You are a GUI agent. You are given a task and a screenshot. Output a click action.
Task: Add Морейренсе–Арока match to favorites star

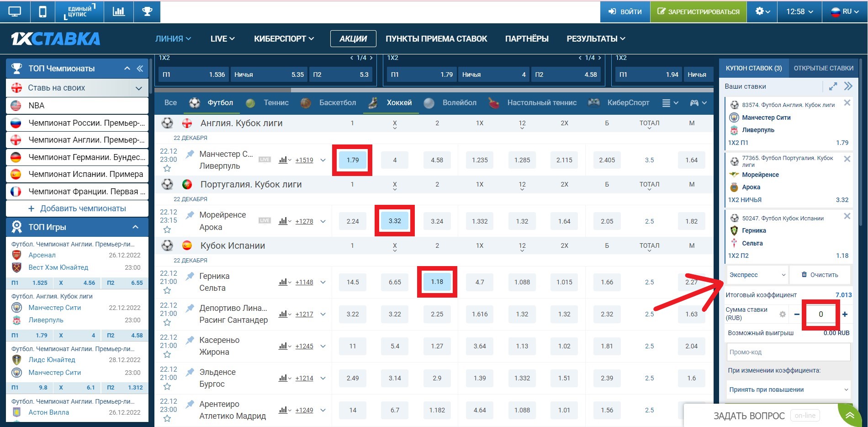pyautogui.click(x=167, y=230)
